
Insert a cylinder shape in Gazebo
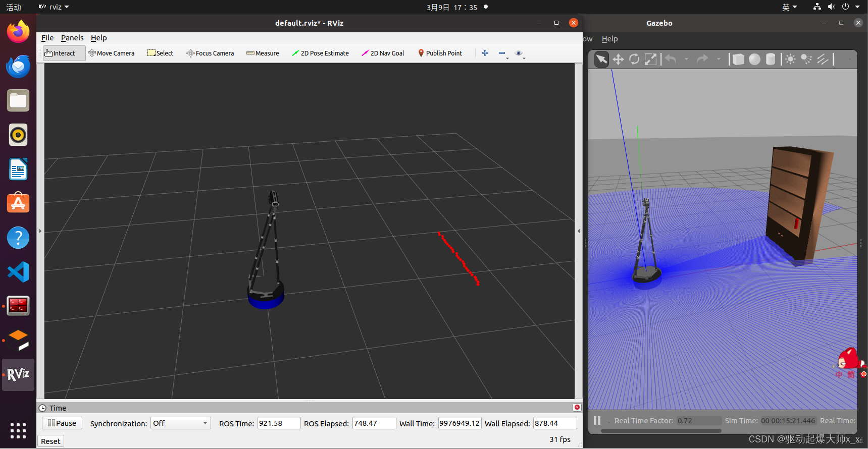[771, 60]
